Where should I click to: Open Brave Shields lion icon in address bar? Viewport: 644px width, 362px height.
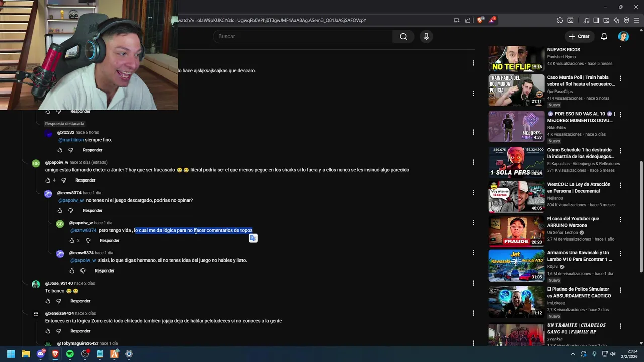pos(480,20)
